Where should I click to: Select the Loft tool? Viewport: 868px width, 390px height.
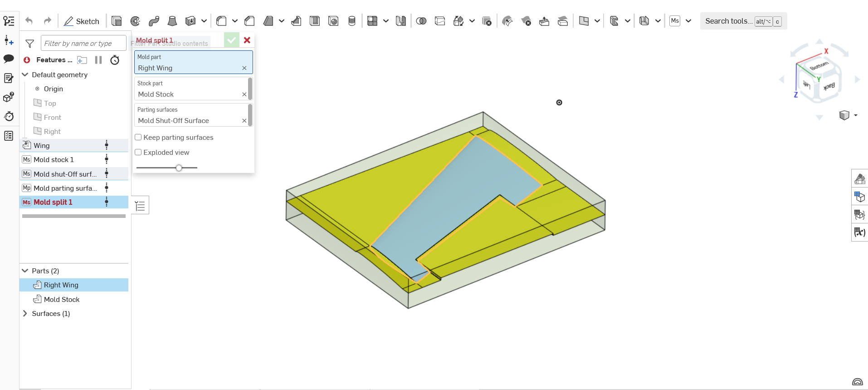click(x=172, y=21)
